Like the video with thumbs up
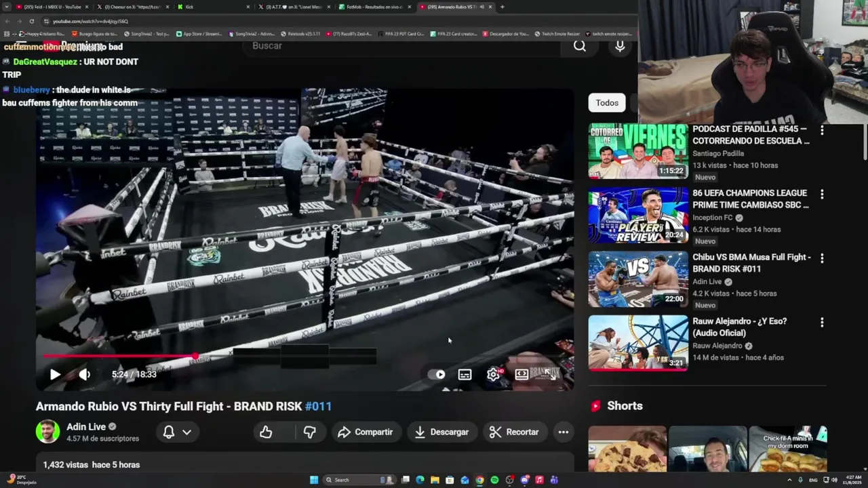This screenshot has height=488, width=868. click(266, 432)
